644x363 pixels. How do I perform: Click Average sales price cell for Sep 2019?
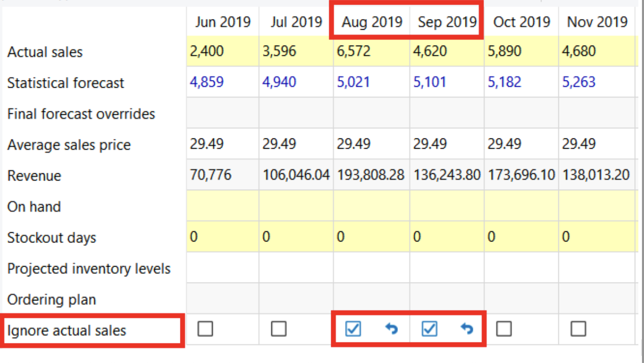tap(447, 145)
